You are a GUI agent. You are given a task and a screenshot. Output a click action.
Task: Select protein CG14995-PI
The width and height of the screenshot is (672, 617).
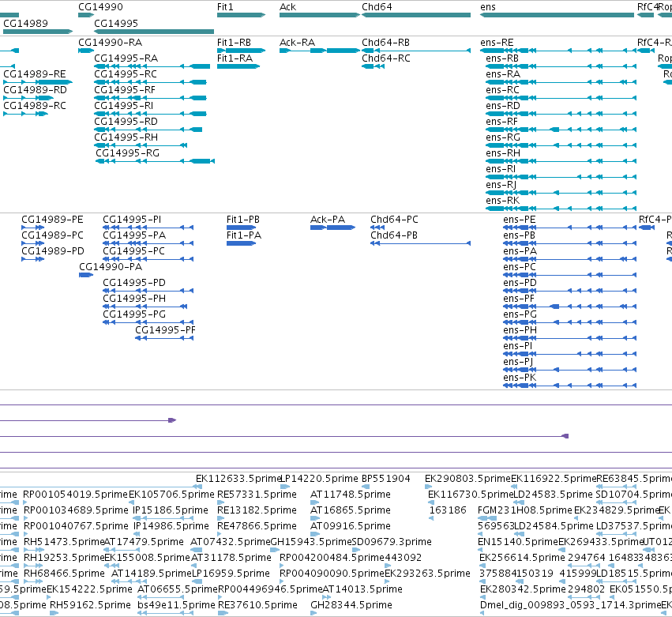tap(132, 220)
